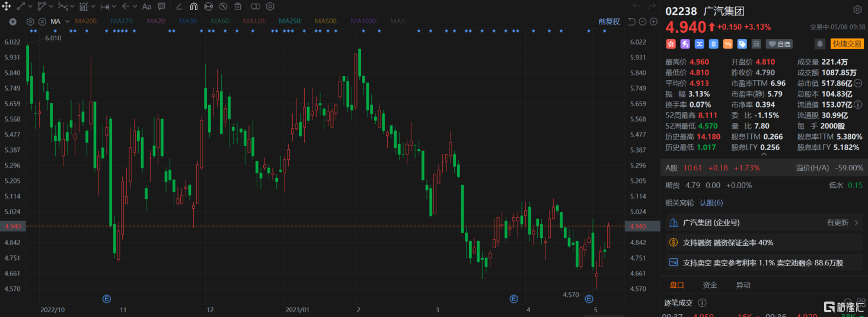Collapse quote details with chevron
Screen dimensions: 868x317
click(764, 156)
